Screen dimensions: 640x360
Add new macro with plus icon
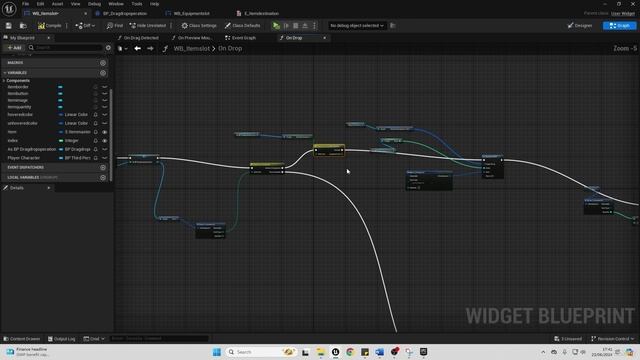click(103, 63)
